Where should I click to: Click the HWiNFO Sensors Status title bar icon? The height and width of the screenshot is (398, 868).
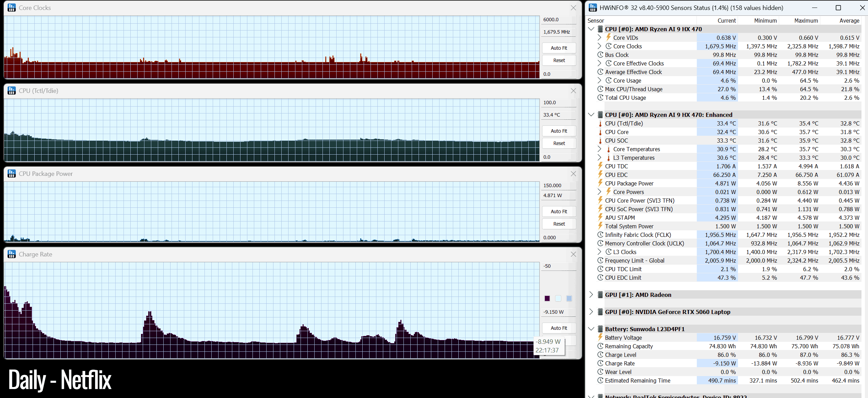click(x=593, y=8)
